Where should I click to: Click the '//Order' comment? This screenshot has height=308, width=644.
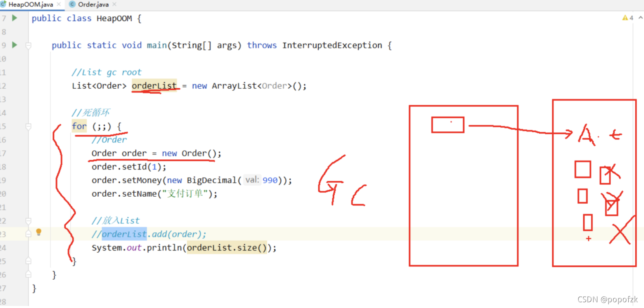click(x=109, y=140)
